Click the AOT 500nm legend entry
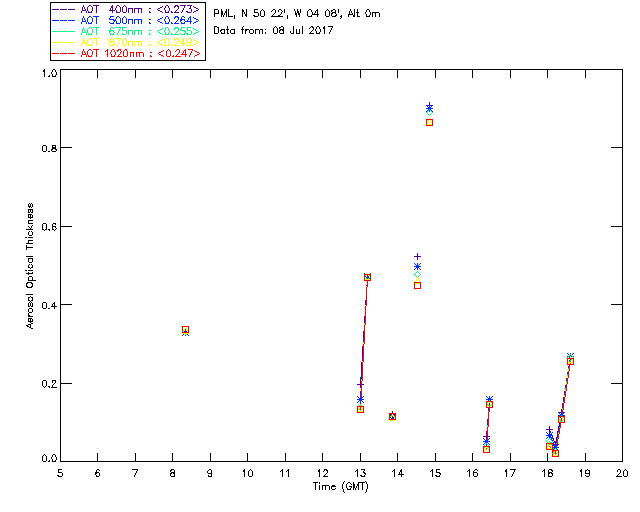Screen dimensions: 640x512 pos(126,20)
